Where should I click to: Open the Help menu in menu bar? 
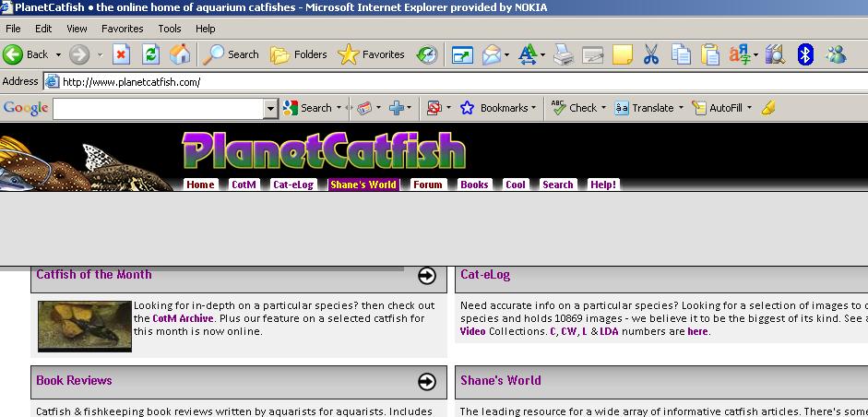point(205,29)
